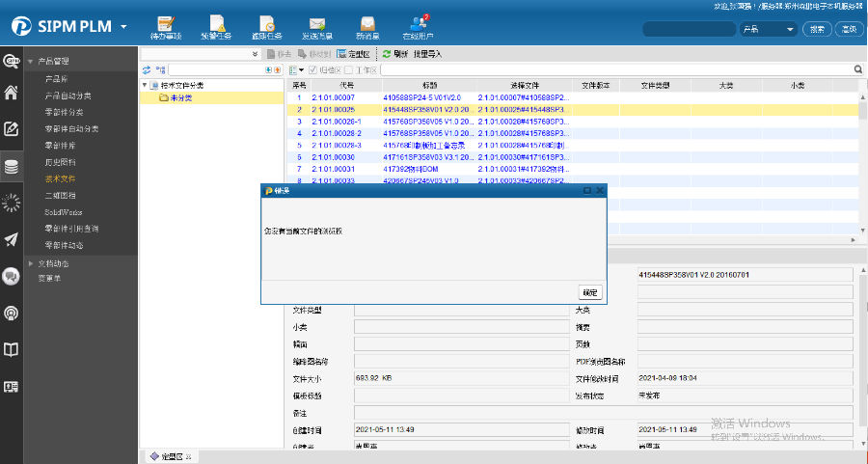Click the home icon in left sidebar

point(12,94)
